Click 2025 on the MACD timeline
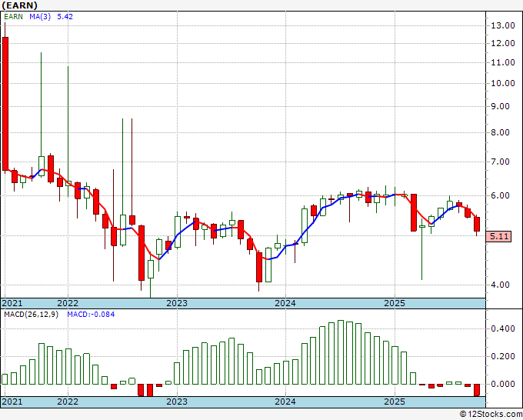This screenshot has width=523, height=420. [395, 402]
